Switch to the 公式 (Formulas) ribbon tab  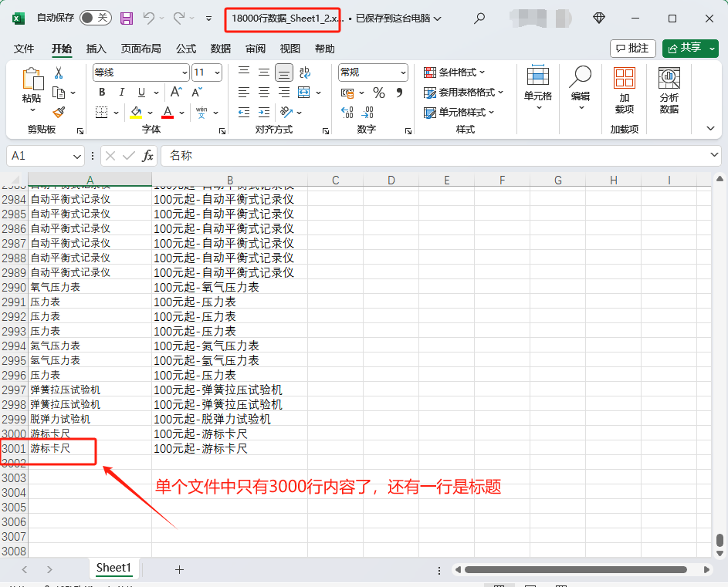185,48
